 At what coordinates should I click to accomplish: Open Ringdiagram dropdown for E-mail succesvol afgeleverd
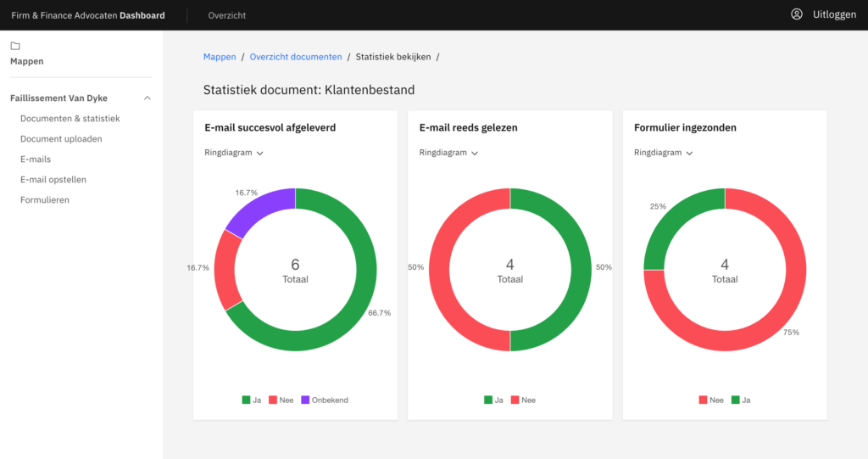(x=234, y=153)
